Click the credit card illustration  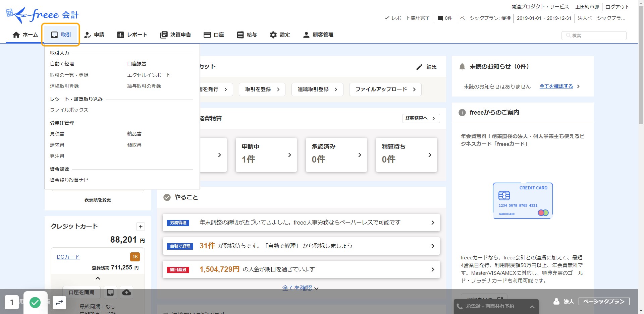pos(523,201)
